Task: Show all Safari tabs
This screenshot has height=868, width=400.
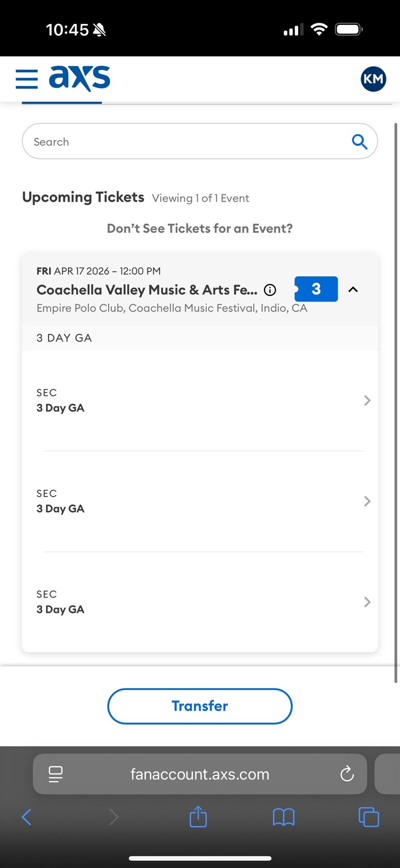Action: (x=368, y=817)
